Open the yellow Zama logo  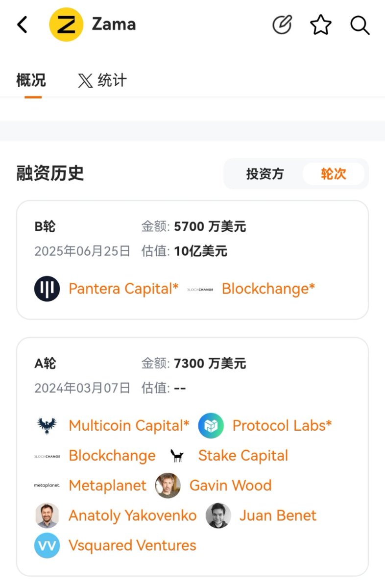66,24
